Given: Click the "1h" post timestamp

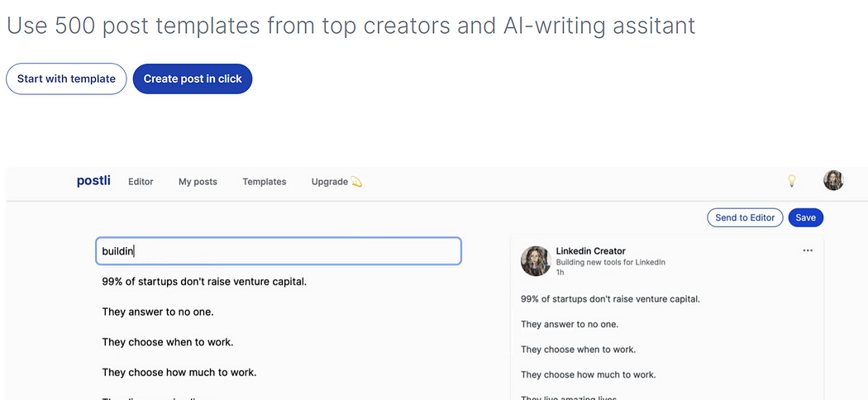Looking at the screenshot, I should pos(560,272).
